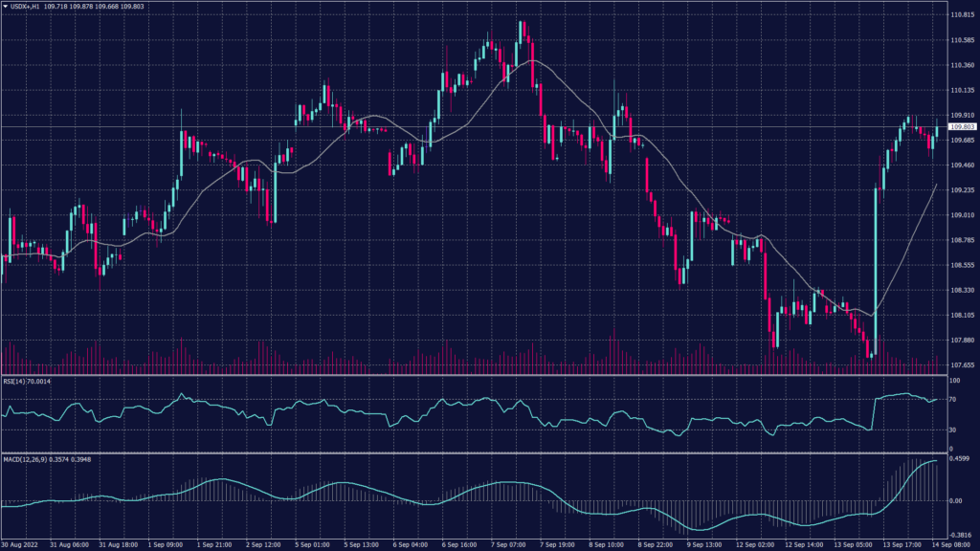The image size is (980, 551).
Task: Click the 110.815 price axis label
Action: click(961, 15)
